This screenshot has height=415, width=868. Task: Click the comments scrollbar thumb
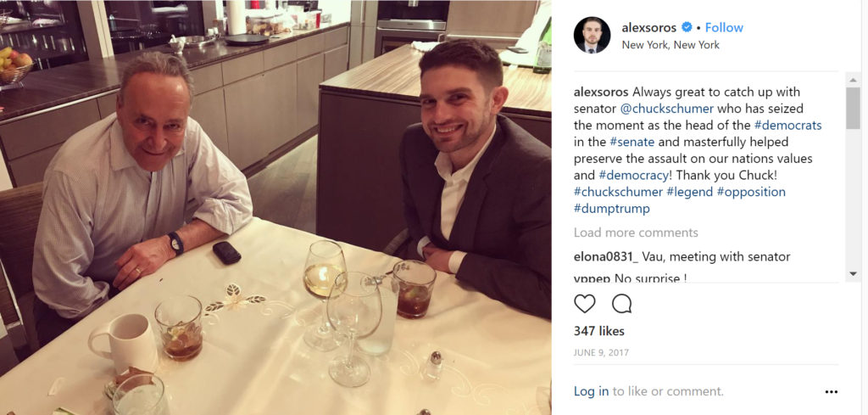853,108
